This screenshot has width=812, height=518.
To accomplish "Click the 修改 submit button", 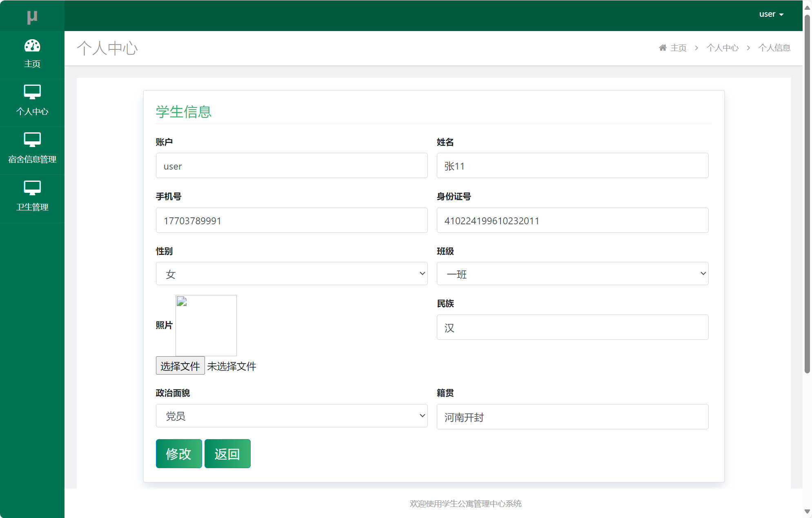I will (178, 453).
